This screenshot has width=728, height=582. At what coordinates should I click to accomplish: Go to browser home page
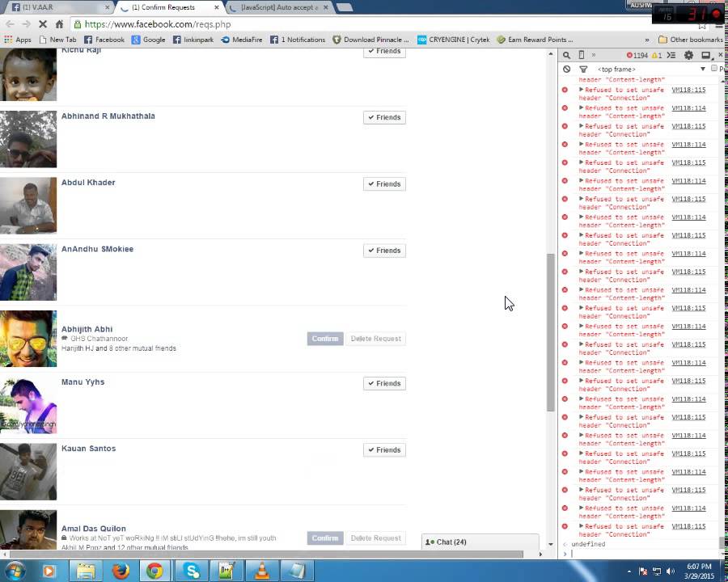[59, 24]
